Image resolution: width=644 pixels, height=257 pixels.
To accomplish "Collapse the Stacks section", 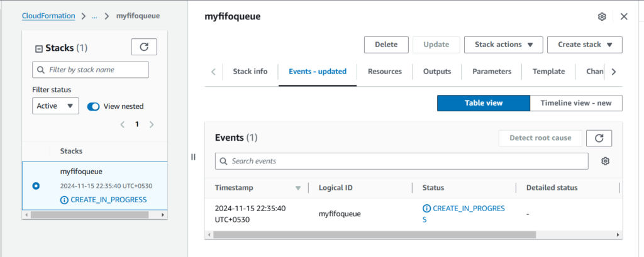I will 38,48.
